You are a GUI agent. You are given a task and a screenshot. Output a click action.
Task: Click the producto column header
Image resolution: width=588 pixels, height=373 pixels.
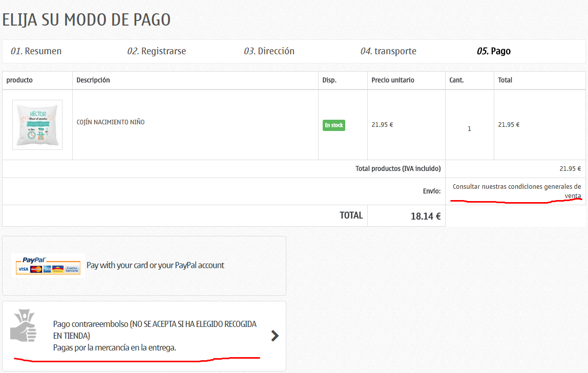[19, 80]
